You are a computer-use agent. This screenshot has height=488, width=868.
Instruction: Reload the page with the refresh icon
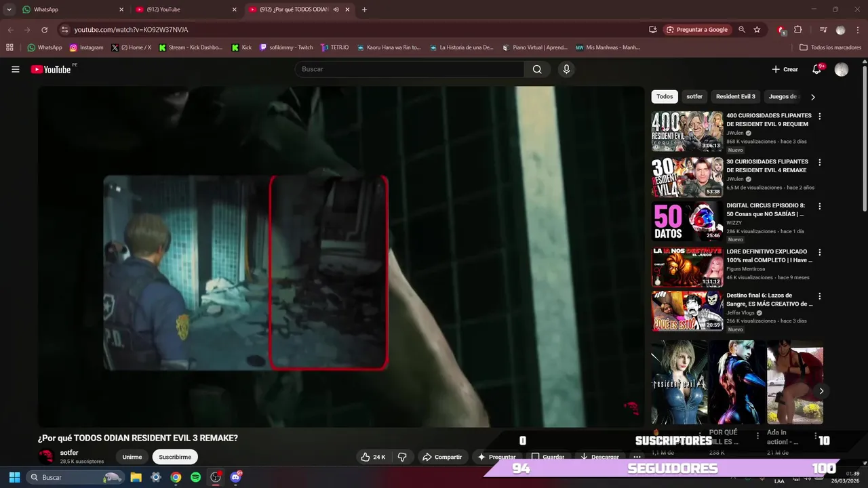(44, 30)
